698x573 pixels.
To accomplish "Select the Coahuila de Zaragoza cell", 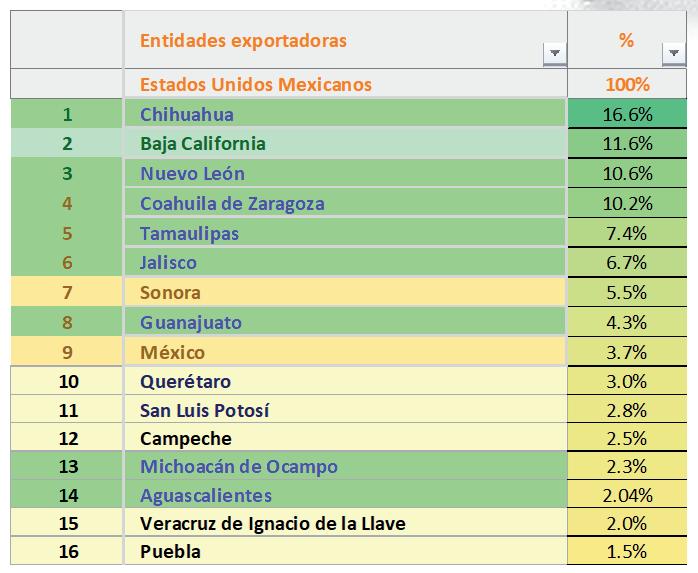I will (345, 203).
